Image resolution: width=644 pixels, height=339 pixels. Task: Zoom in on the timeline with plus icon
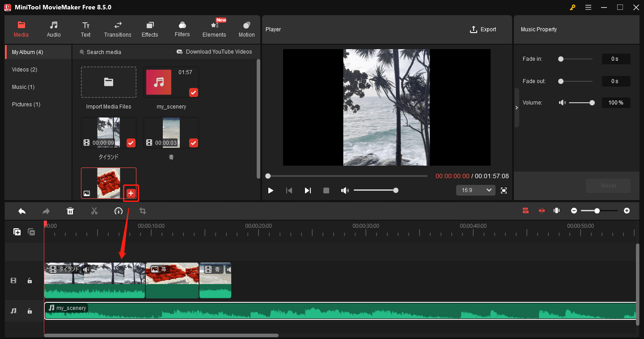pyautogui.click(x=627, y=210)
